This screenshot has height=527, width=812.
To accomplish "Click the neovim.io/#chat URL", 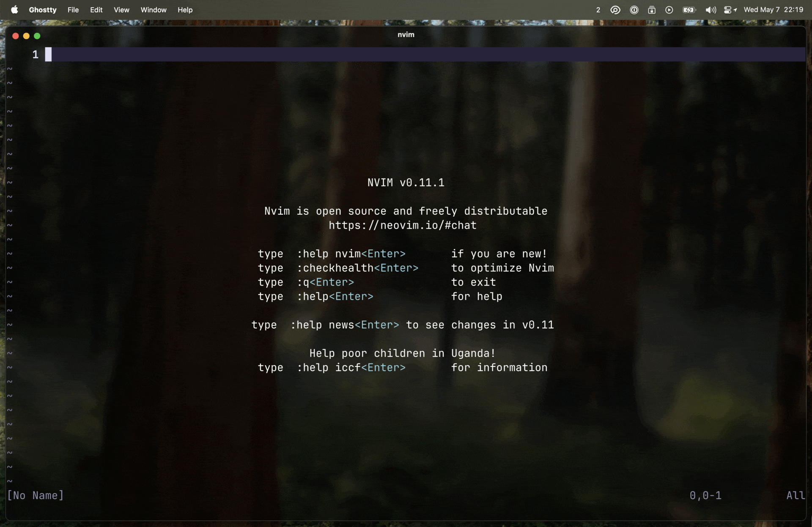I will (402, 225).
